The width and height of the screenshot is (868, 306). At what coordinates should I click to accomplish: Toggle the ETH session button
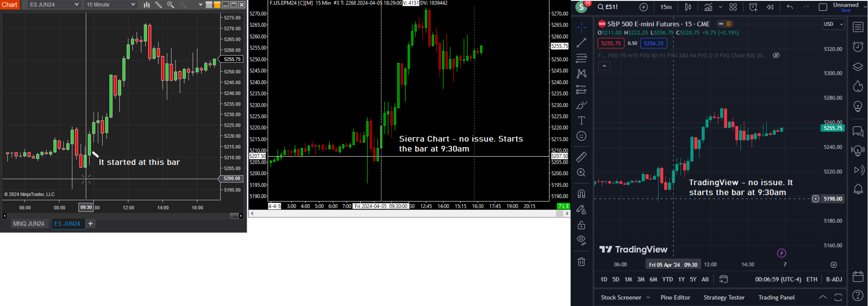(812, 279)
